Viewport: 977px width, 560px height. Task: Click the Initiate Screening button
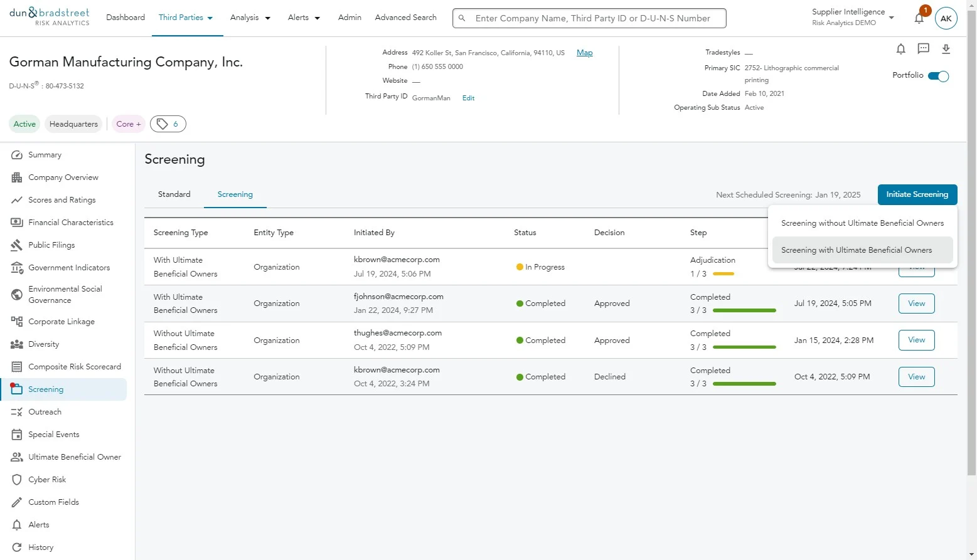pos(917,194)
